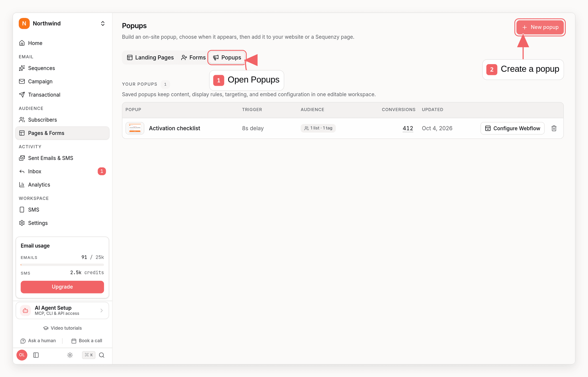588x377 pixels.
Task: Click the Upgrade button
Action: tap(62, 287)
